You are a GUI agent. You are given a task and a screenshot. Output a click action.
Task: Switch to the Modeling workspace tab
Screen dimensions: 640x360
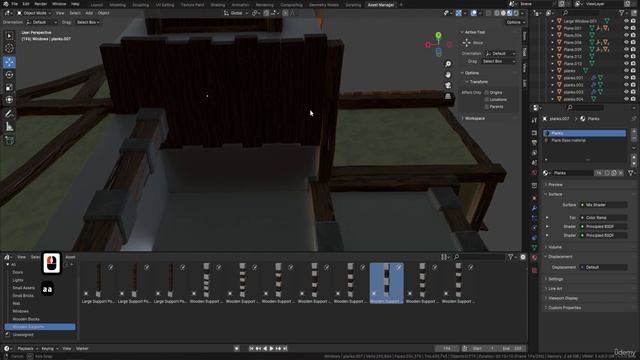(x=117, y=5)
